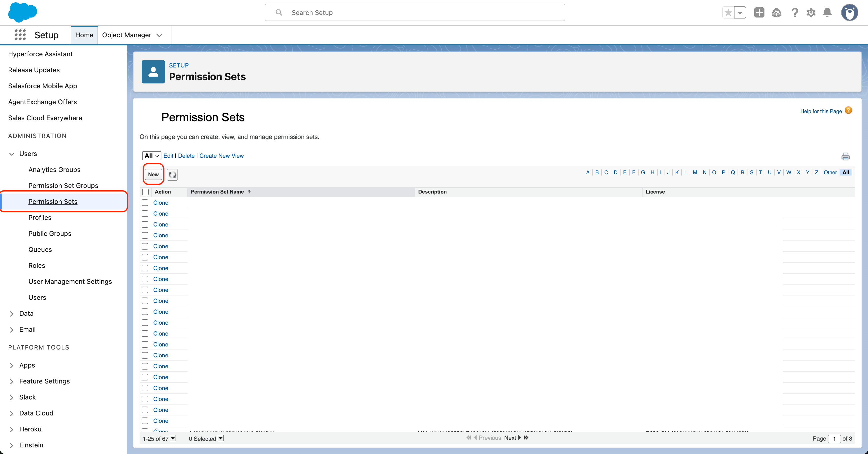
Task: Switch to the Object Manager tab
Action: coord(127,35)
